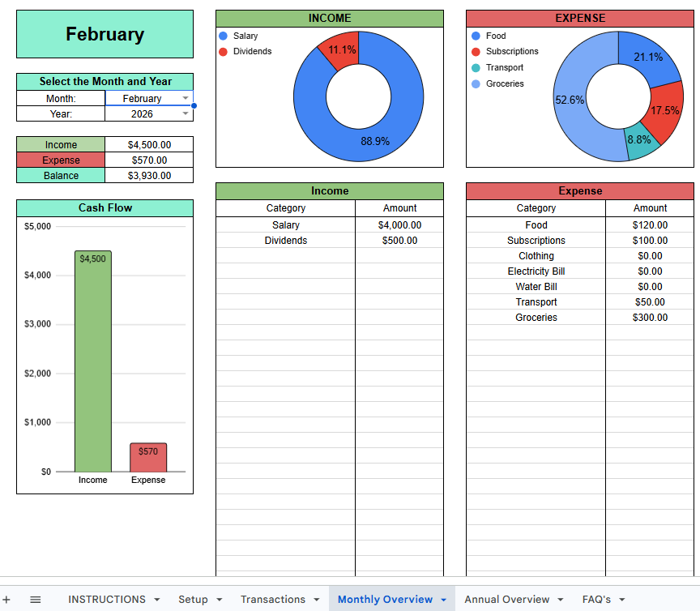Click the EXPENSE chart title bar
This screenshot has height=611, width=700.
tap(580, 19)
